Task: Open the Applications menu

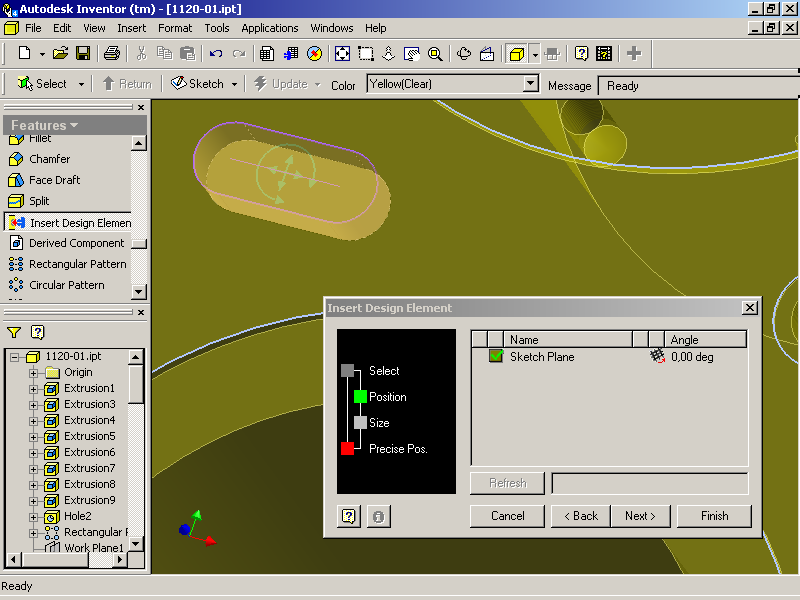Action: [x=270, y=28]
